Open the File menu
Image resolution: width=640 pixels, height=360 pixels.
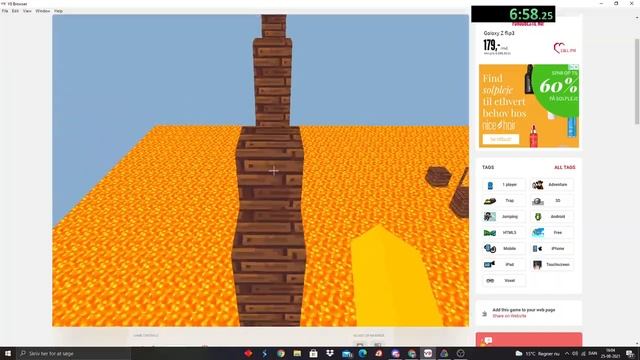pos(5,11)
